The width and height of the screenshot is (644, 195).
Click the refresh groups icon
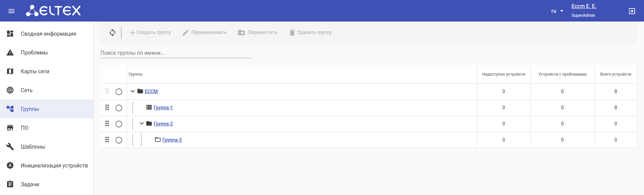click(112, 33)
